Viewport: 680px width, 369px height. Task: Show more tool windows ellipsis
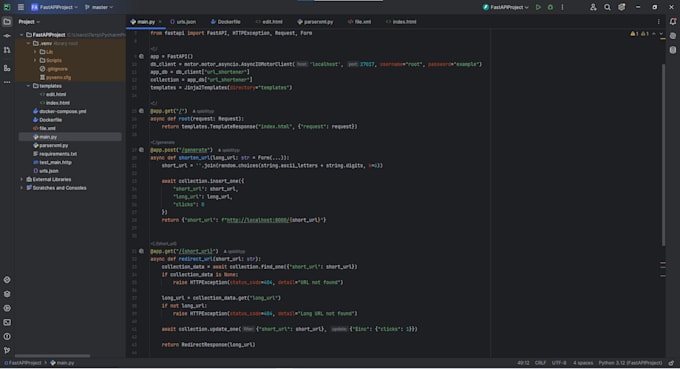(7, 82)
